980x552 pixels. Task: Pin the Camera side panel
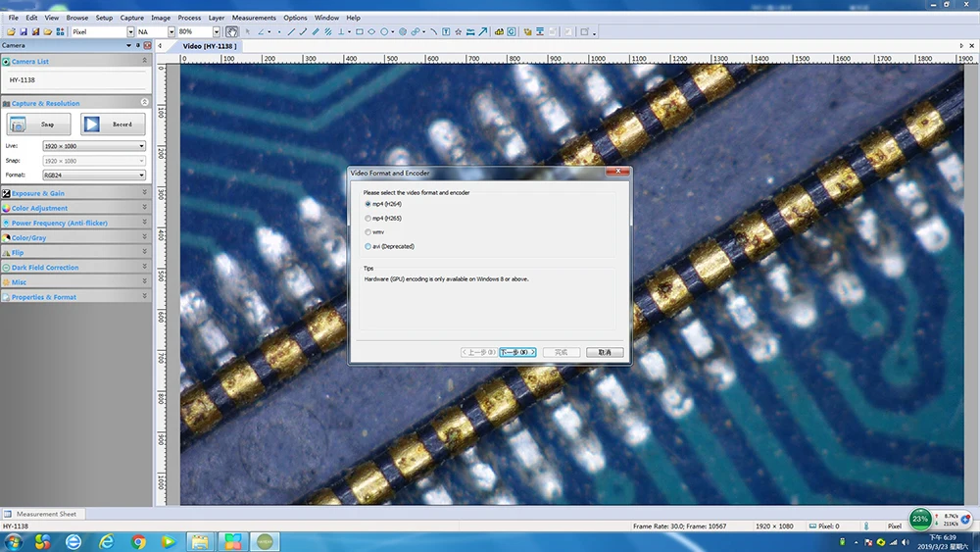pyautogui.click(x=137, y=45)
